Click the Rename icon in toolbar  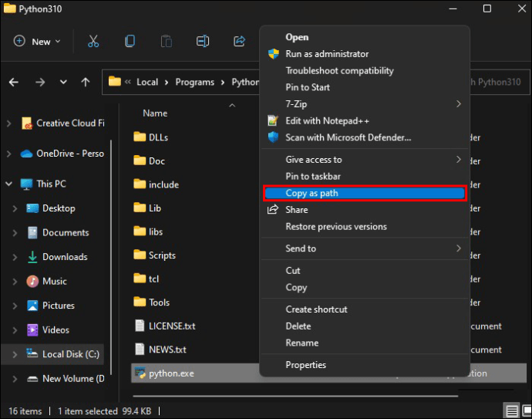(202, 42)
